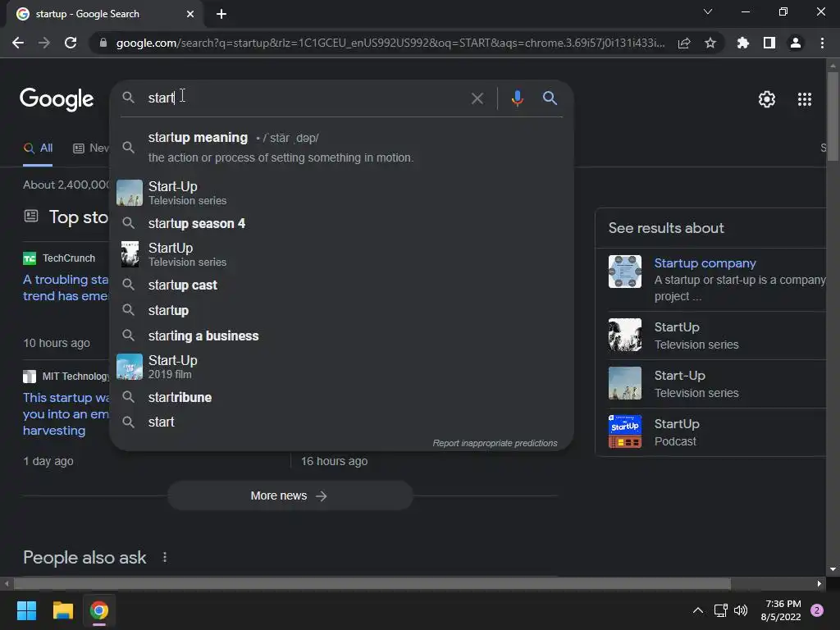Open the Chrome profile icon
Image resolution: width=840 pixels, height=630 pixels.
coord(796,43)
